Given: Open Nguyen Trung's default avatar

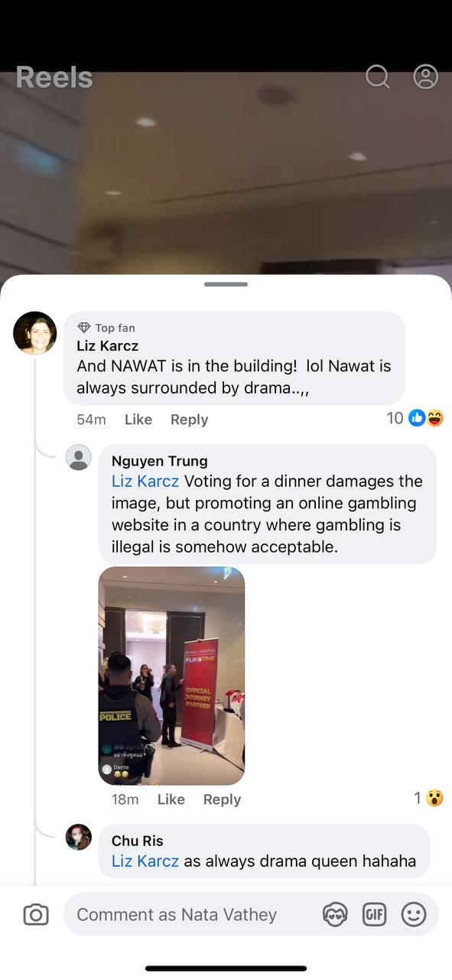Looking at the screenshot, I should [x=79, y=457].
